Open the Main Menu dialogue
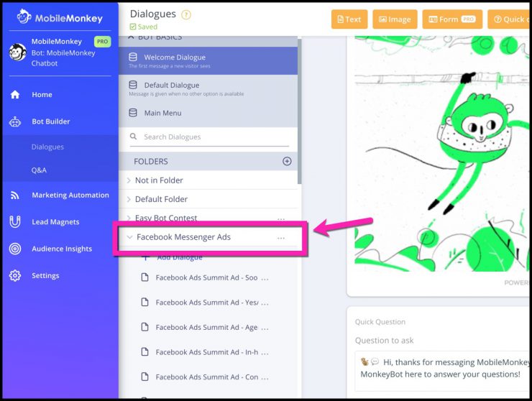 (208, 113)
